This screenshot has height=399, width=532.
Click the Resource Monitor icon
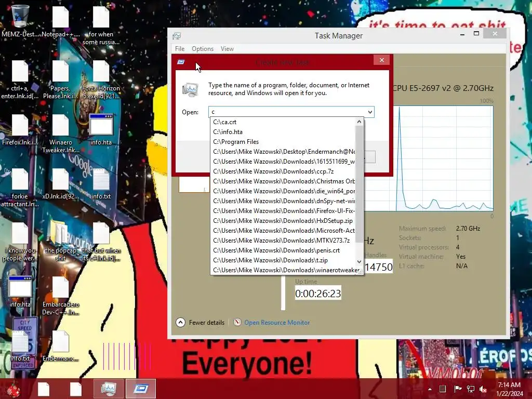[237, 322]
